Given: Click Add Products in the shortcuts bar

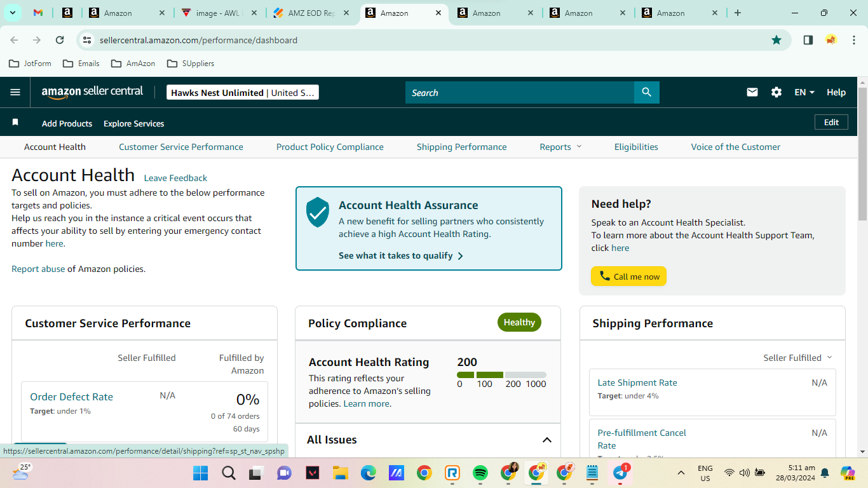Looking at the screenshot, I should coord(67,123).
